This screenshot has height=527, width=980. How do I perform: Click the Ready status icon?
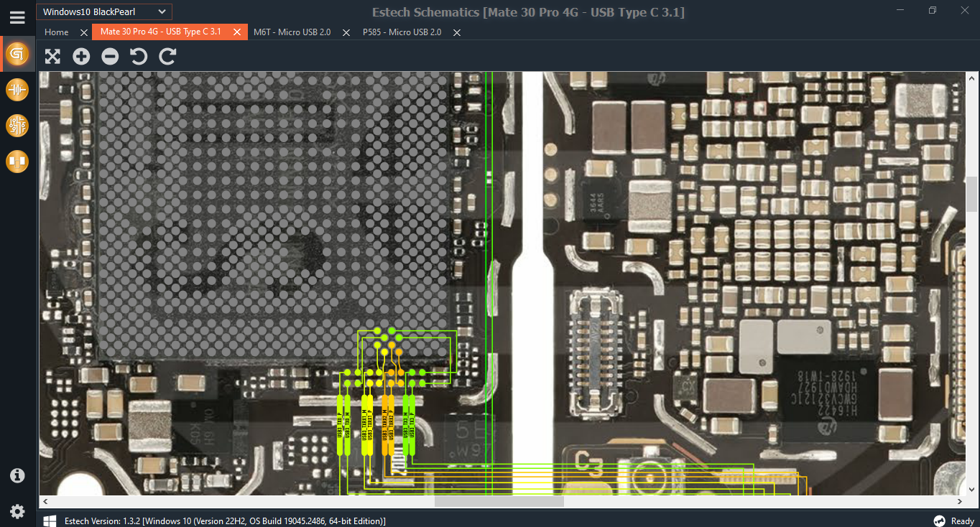pyautogui.click(x=939, y=521)
